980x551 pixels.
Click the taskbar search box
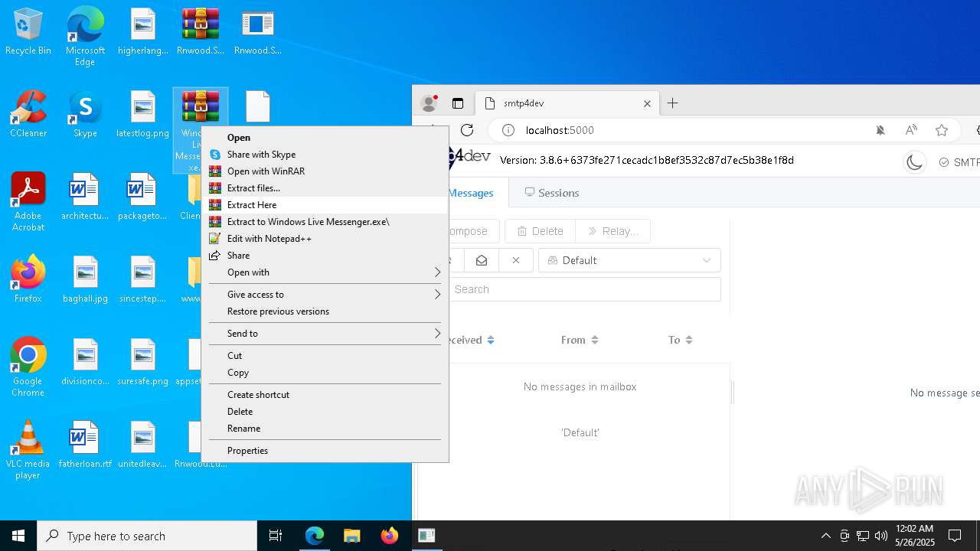click(147, 536)
